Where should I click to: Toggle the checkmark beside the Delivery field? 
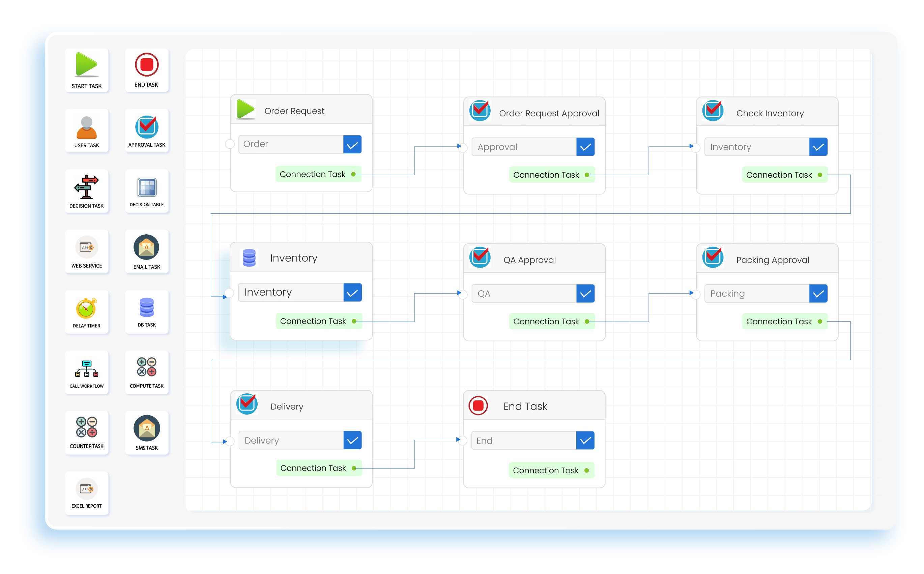pos(353,440)
